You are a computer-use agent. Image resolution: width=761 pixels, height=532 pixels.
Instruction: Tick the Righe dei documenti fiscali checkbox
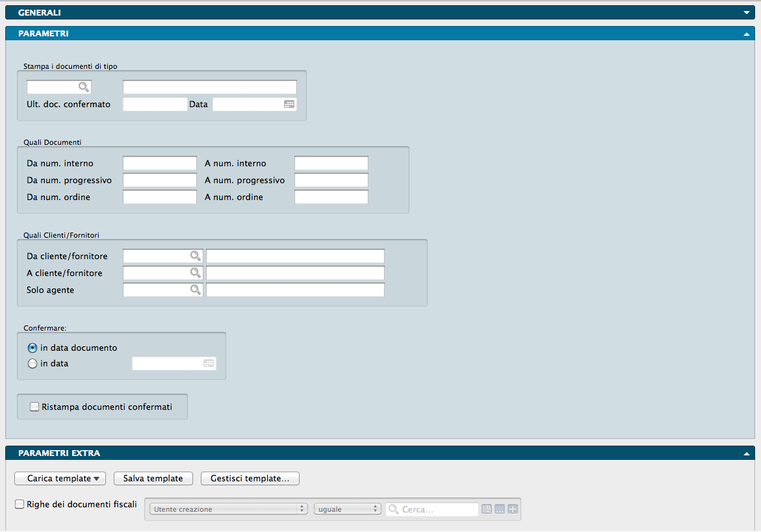(x=19, y=504)
